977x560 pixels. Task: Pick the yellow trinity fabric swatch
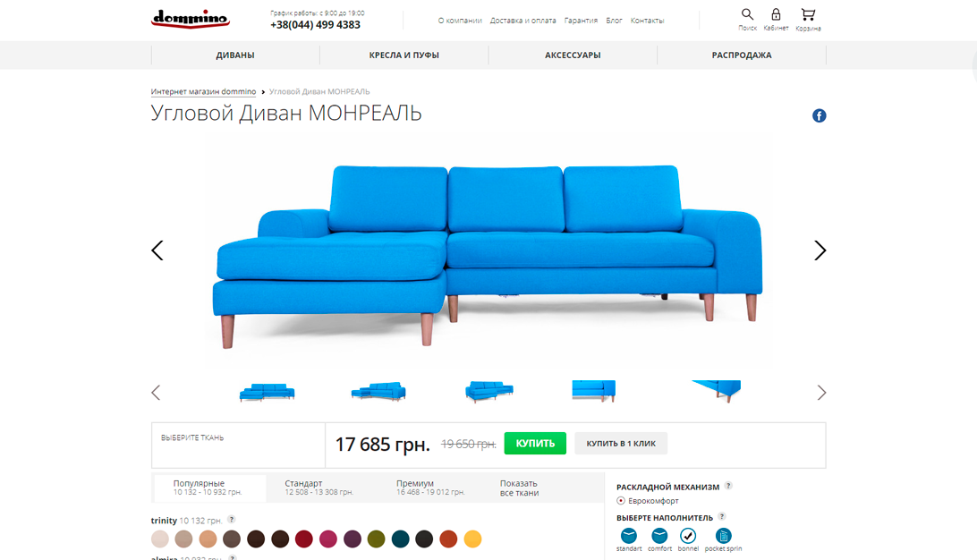473,539
